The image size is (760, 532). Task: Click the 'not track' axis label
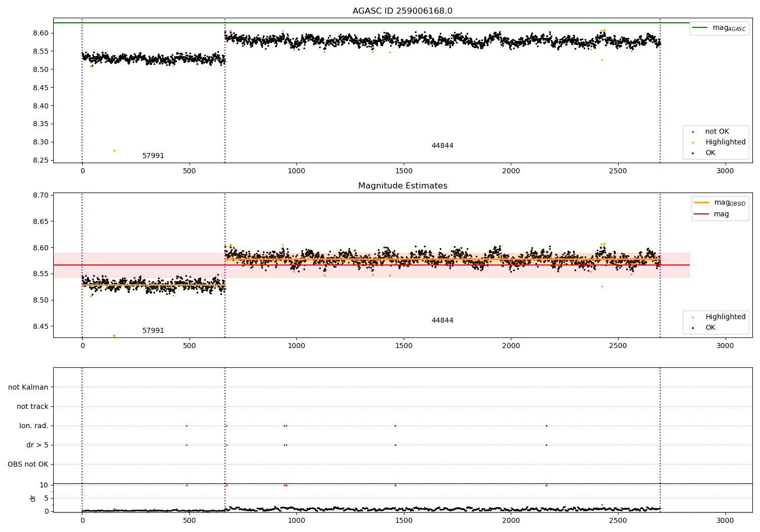coord(32,407)
